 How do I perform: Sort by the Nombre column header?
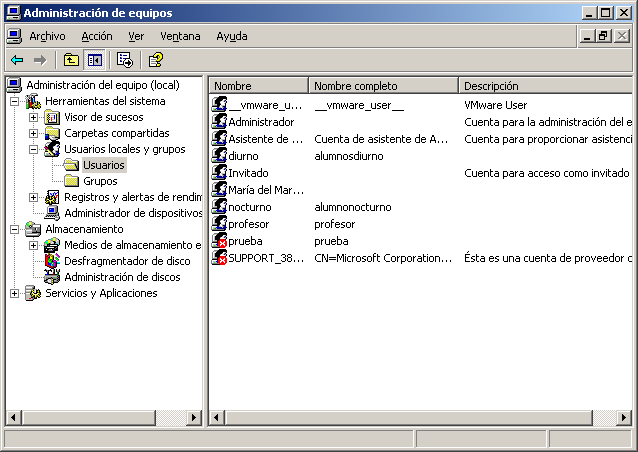(x=258, y=86)
